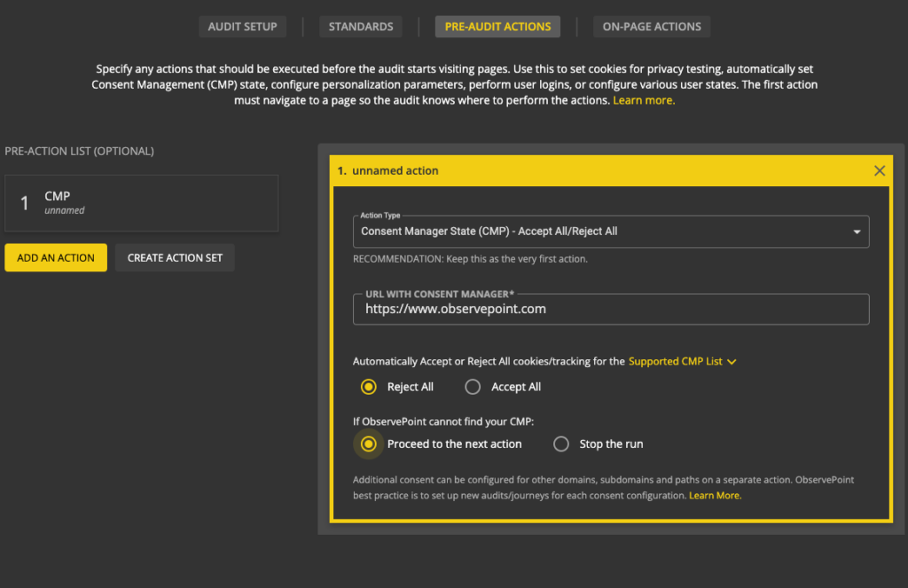Expand the Supported CMP List chevron
This screenshot has height=588, width=908.
(x=732, y=362)
